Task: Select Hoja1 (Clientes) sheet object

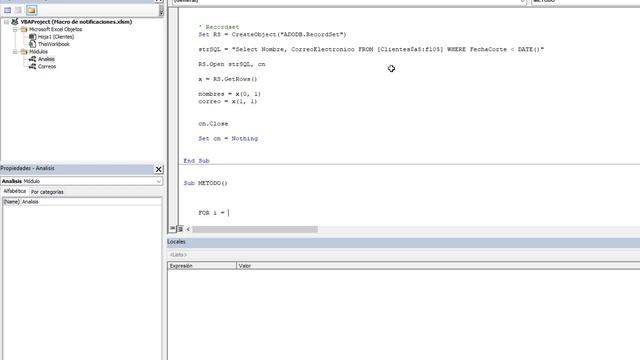Action: point(56,37)
